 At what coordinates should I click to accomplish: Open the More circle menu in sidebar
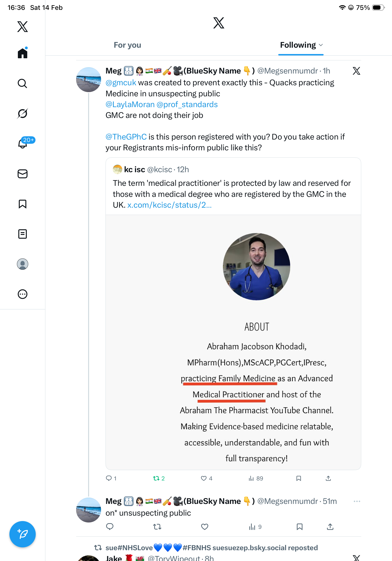pyautogui.click(x=23, y=294)
